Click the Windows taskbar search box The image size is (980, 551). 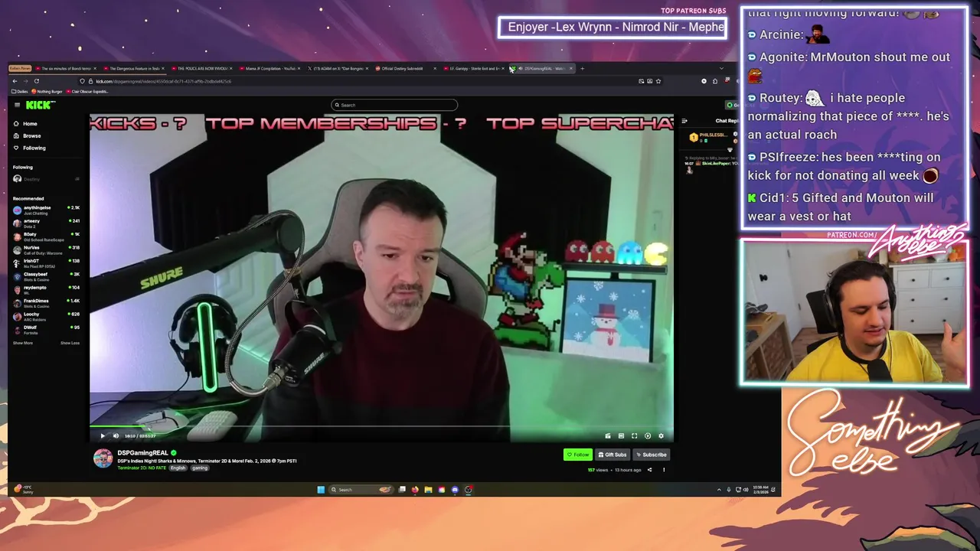[x=360, y=490]
